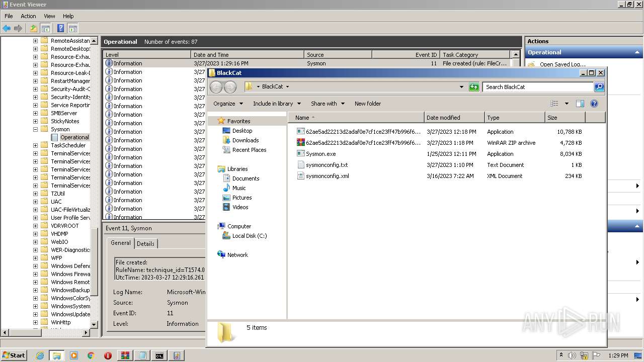Refresh the BlackCat folder view
644x362 pixels.
point(474,87)
